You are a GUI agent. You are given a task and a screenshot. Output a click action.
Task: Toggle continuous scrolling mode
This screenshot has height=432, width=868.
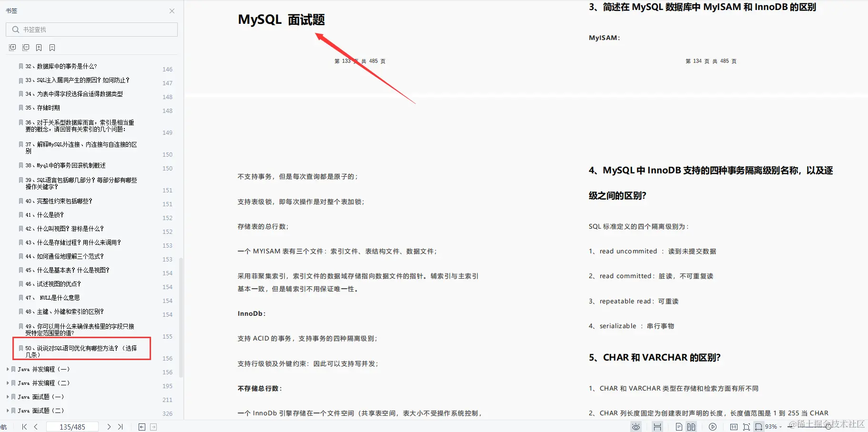point(657,427)
